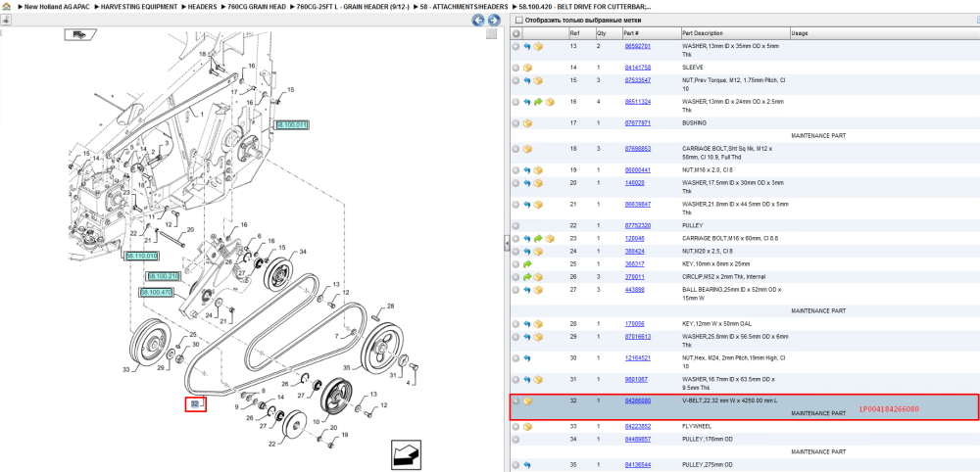This screenshot has width=980, height=472.
Task: Click the blue supersession arrow for part 86592701
Action: pos(527,47)
